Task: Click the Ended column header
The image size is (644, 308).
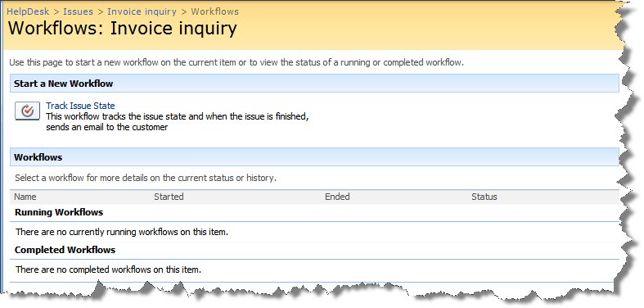Action: (x=337, y=197)
